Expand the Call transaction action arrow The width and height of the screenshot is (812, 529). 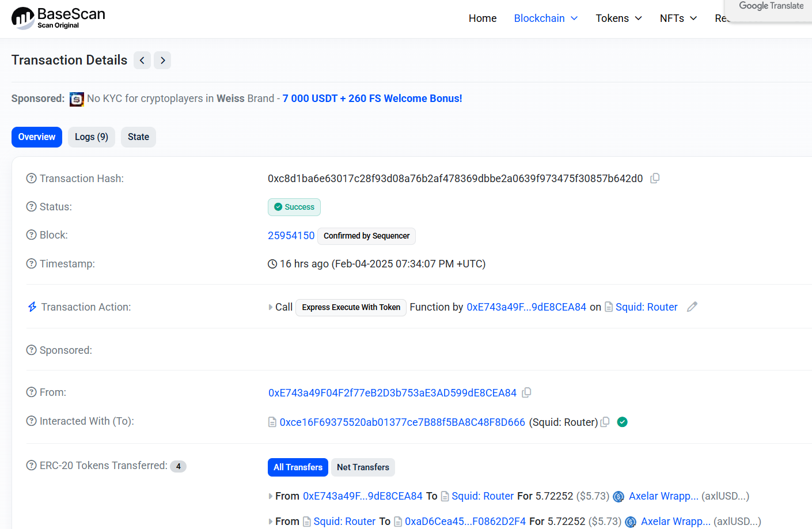(x=271, y=307)
